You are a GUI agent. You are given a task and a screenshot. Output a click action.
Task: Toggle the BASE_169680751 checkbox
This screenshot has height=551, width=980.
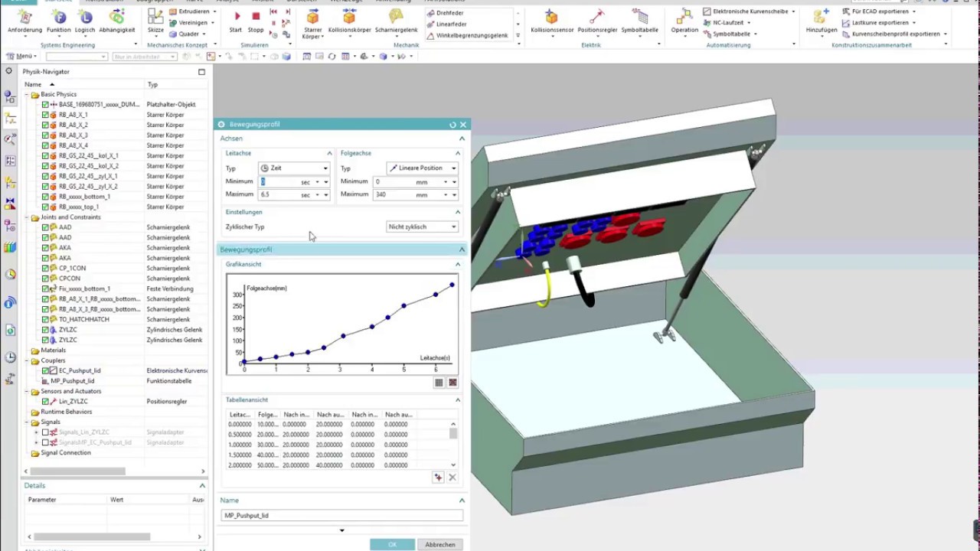[x=45, y=104]
